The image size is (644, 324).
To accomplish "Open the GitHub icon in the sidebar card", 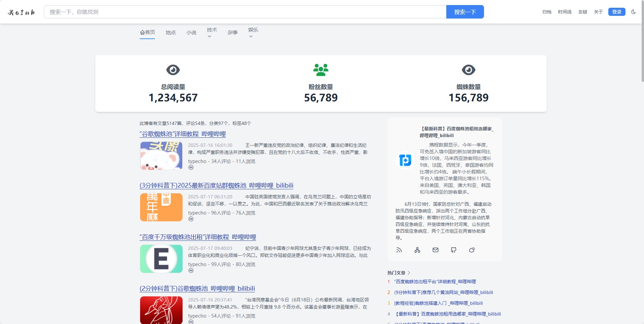I will click(x=454, y=250).
